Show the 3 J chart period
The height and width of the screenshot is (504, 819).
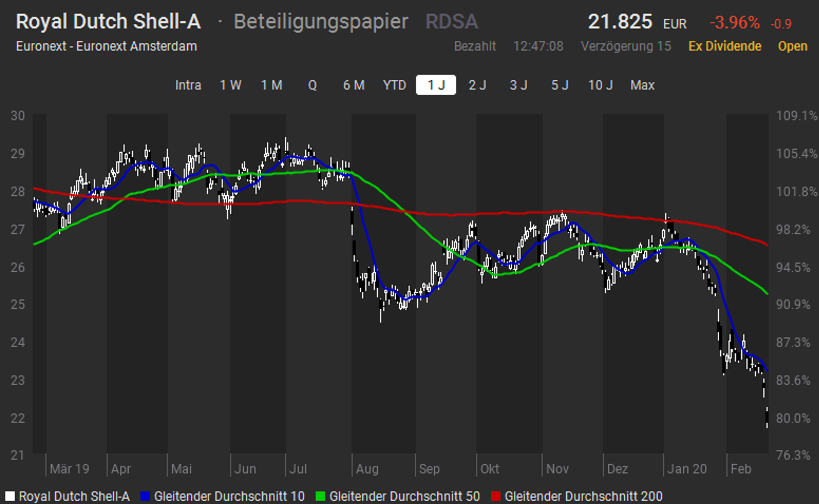click(x=518, y=85)
